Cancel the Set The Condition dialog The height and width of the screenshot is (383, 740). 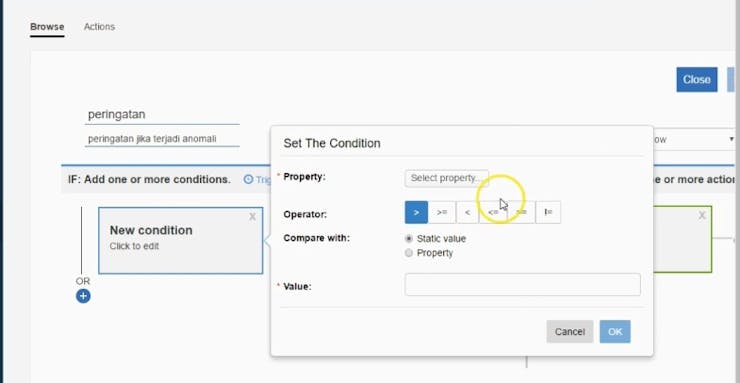(570, 332)
